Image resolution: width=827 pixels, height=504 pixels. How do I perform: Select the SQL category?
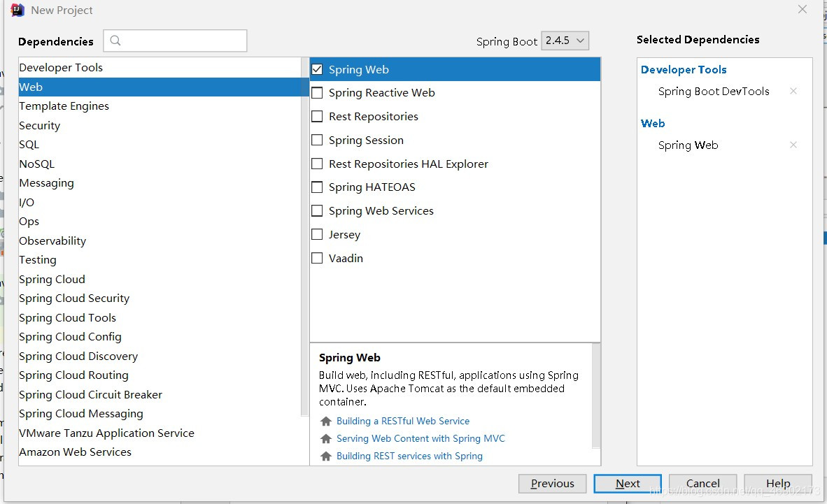160,145
